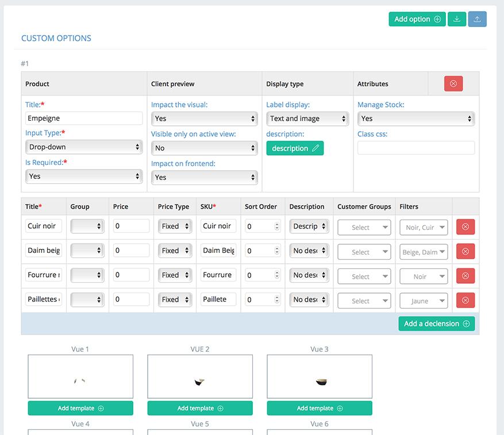
Task: Open Price Type dropdown for Fourrure row
Action: (x=175, y=275)
